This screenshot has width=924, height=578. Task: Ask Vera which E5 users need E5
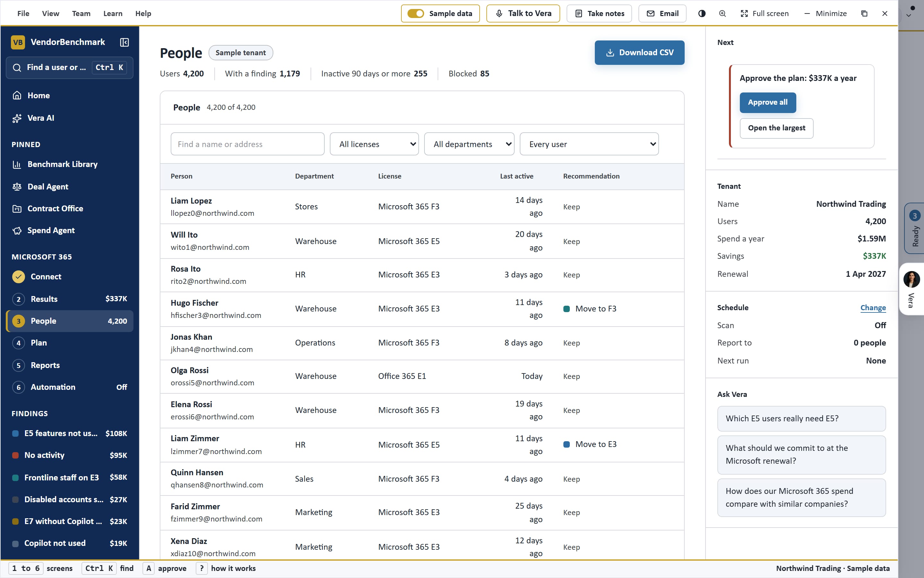801,419
